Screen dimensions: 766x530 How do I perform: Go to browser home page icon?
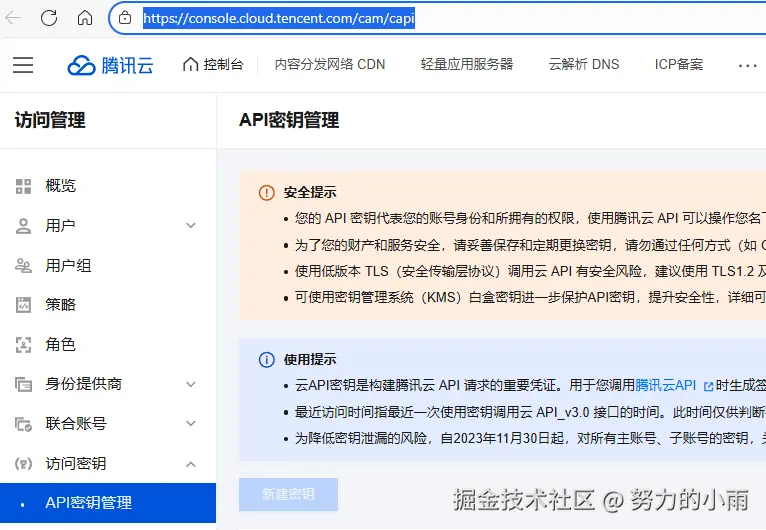(x=85, y=18)
